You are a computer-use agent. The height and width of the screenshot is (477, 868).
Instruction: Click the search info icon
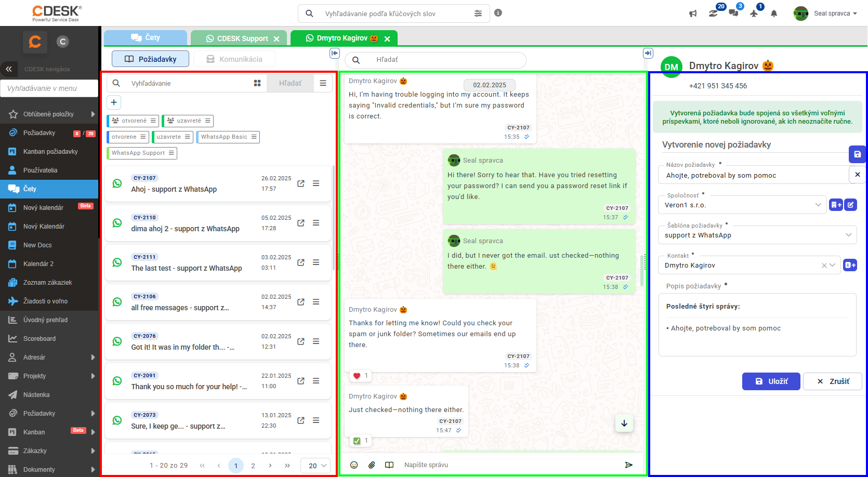(498, 12)
